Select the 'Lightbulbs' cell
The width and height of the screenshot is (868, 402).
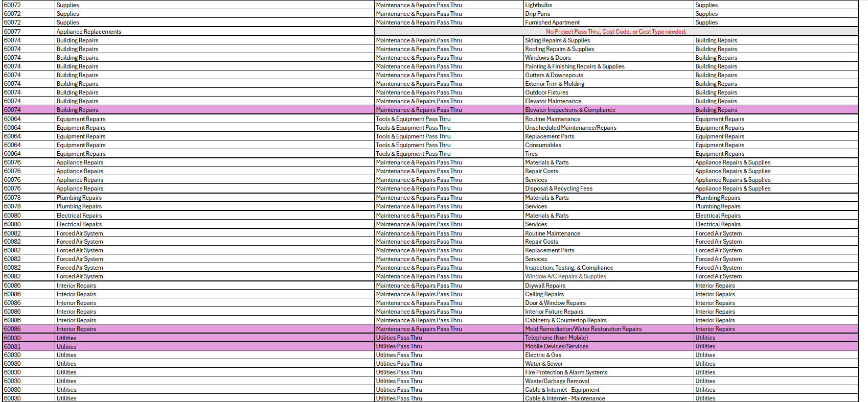tap(608, 5)
